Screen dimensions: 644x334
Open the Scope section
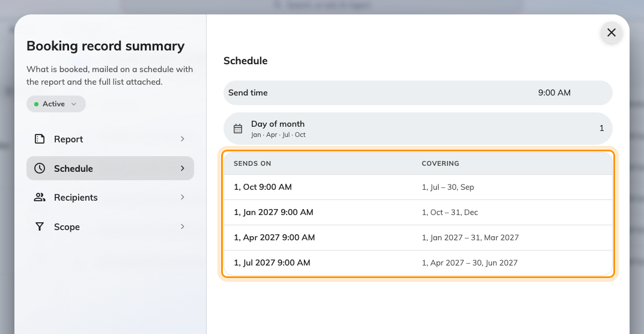[110, 226]
